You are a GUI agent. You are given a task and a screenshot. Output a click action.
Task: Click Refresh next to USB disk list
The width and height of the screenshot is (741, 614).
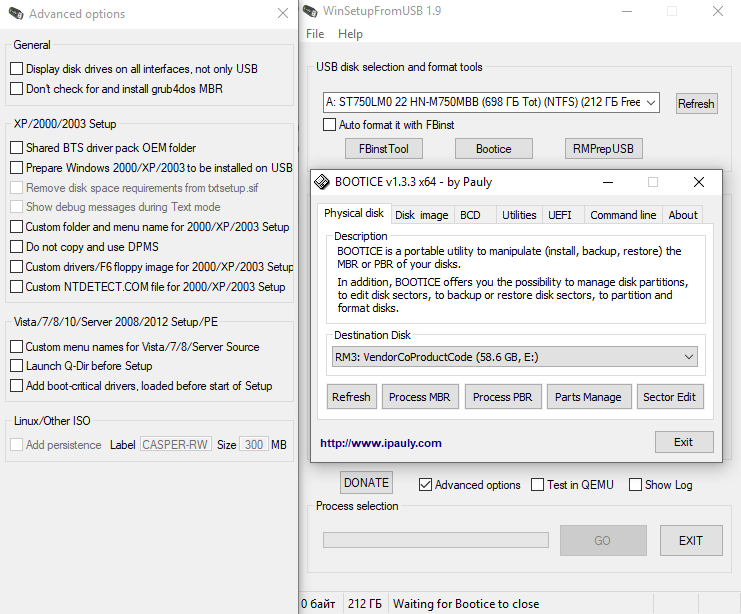[696, 104]
